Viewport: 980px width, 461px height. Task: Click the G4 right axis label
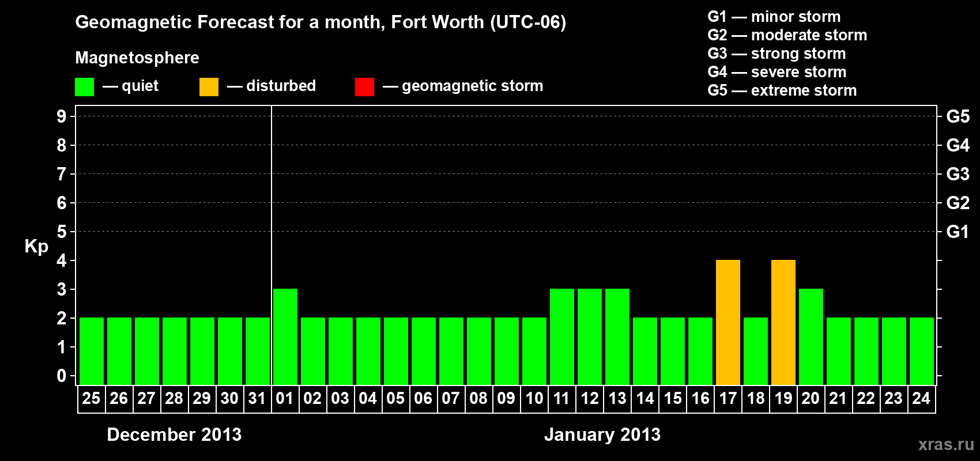coord(958,145)
